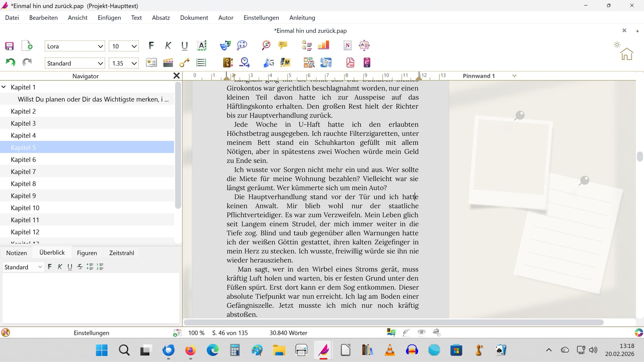The width and height of the screenshot is (644, 362).
Task: Toggle italic K formatting in toolbar
Action: click(x=168, y=46)
